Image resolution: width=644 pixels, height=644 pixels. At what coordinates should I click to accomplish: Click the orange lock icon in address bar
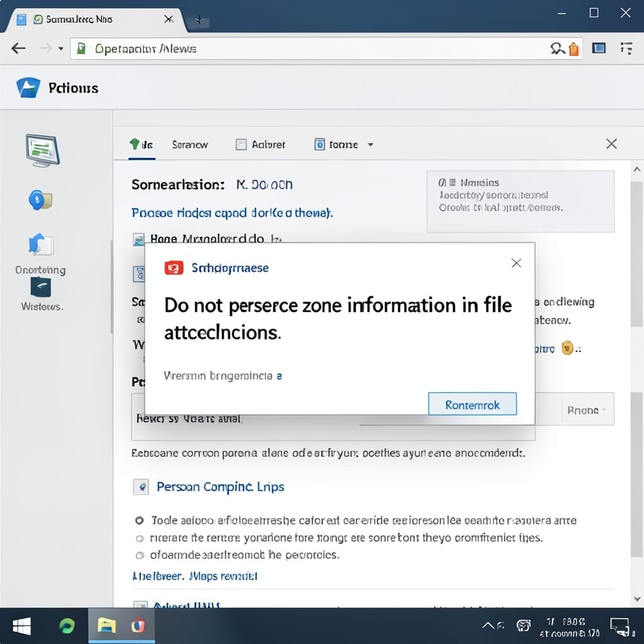pos(574,49)
